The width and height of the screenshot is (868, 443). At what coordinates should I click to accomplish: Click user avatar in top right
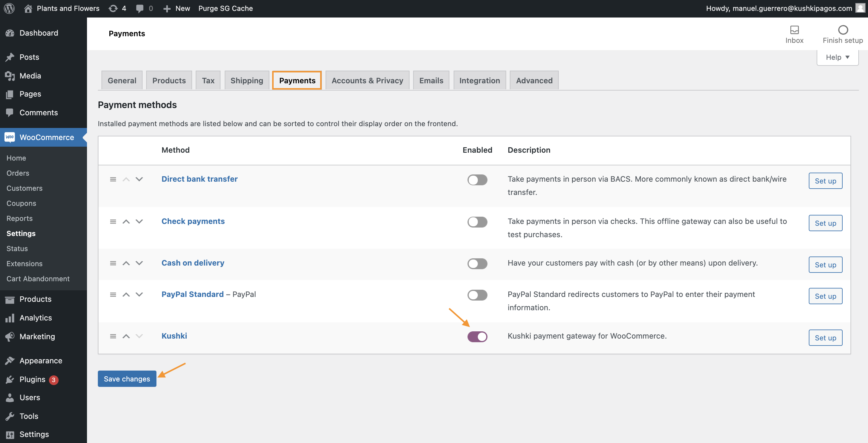[860, 8]
